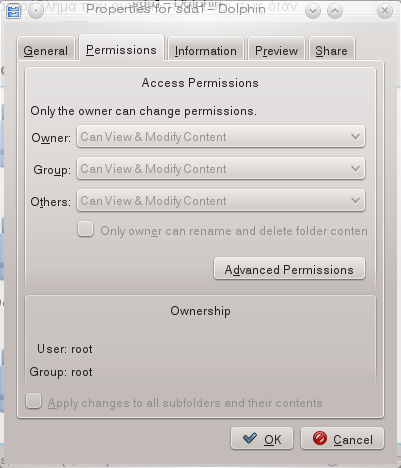Enable 'Apply changes to all subfolders' checkbox
The height and width of the screenshot is (468, 401).
tap(34, 401)
